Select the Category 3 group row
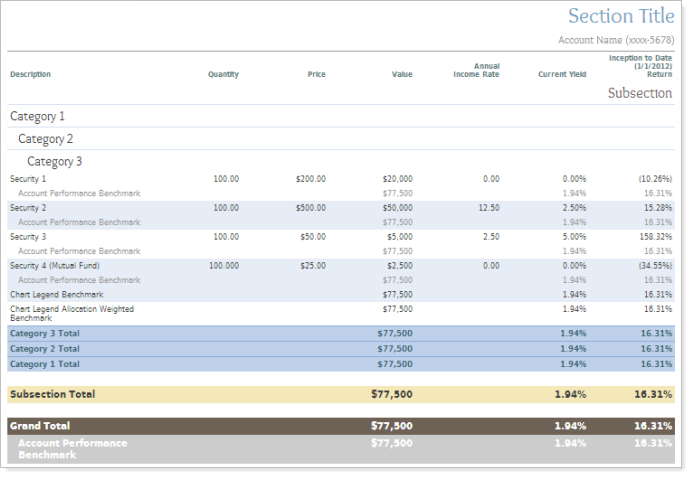This screenshot has height=477, width=691. [54, 161]
